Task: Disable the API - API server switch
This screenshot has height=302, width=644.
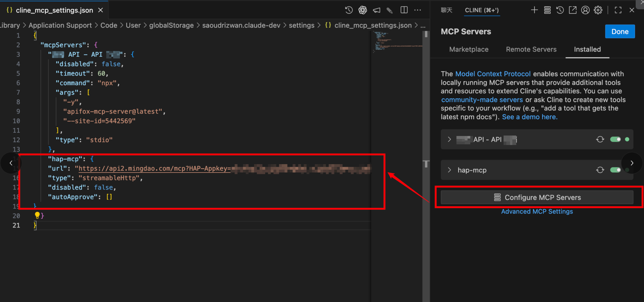Action: click(x=615, y=139)
